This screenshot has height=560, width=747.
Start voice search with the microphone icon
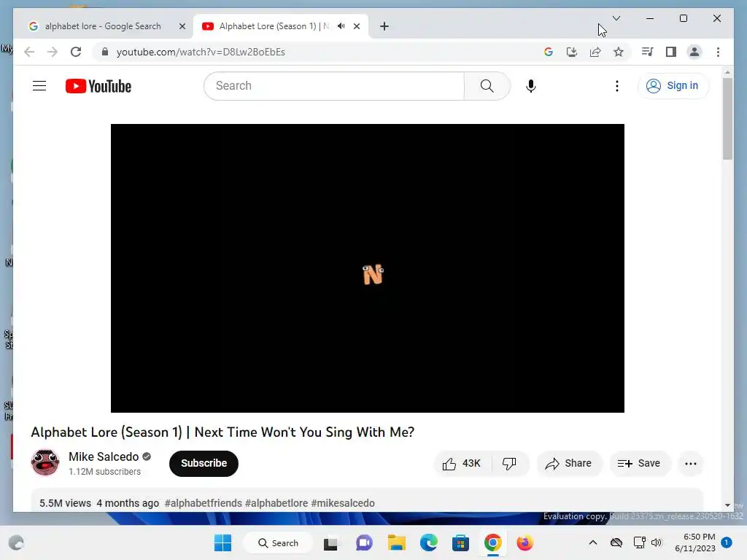(x=531, y=86)
